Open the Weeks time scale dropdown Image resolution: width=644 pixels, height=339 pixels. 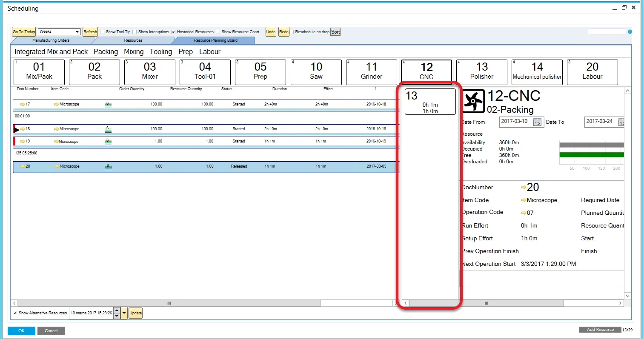pyautogui.click(x=77, y=32)
